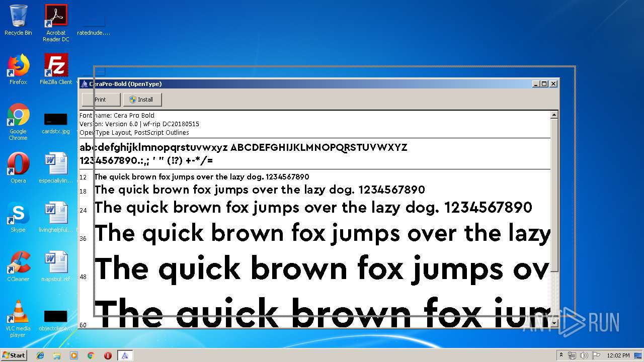This screenshot has height=362, width=644.
Task: Launch Acrobat Reader DC shortcut
Action: 56,23
